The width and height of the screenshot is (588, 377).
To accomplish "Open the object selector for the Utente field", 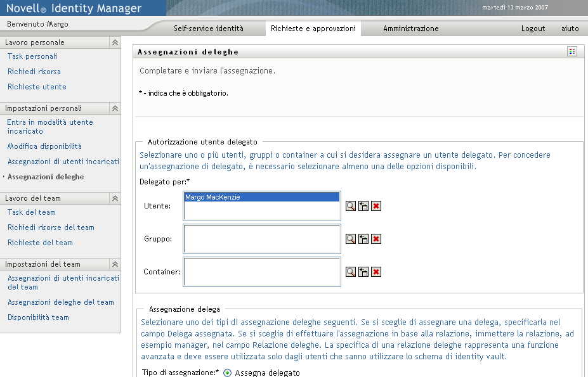I will pos(351,206).
